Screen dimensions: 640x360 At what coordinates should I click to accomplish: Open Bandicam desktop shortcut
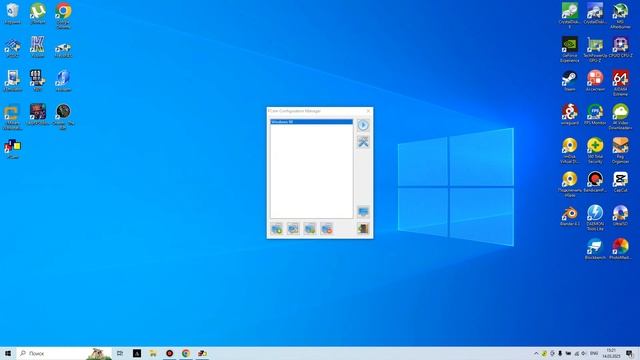pos(595,182)
